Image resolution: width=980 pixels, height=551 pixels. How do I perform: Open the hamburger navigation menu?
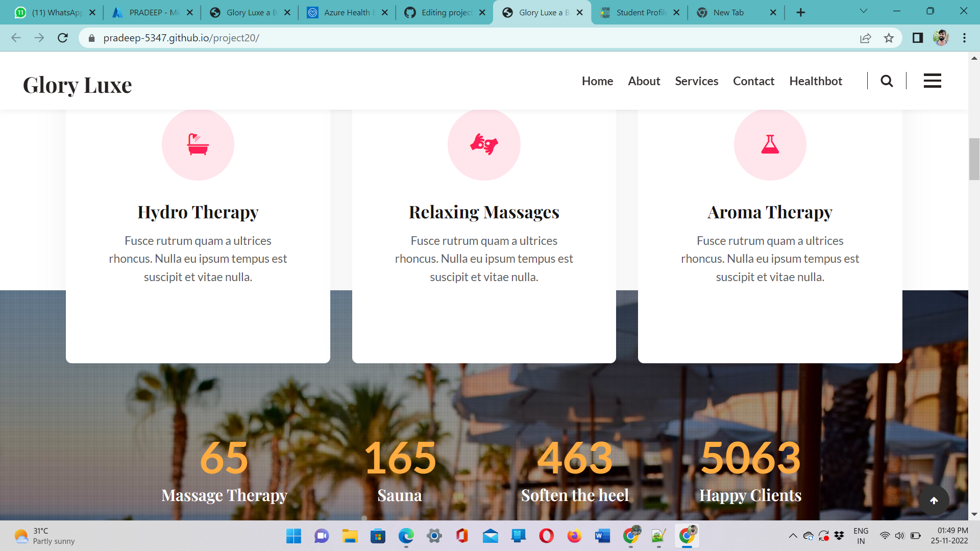pos(932,81)
